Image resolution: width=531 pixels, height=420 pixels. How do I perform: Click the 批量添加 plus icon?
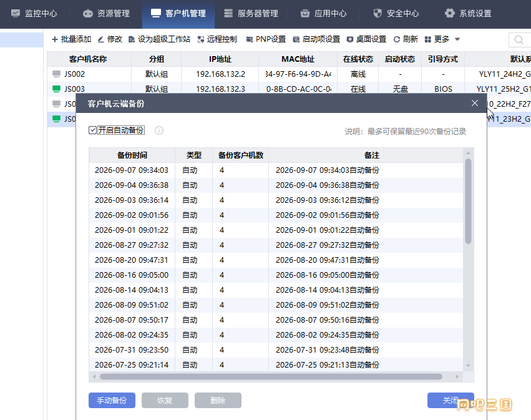(54, 40)
